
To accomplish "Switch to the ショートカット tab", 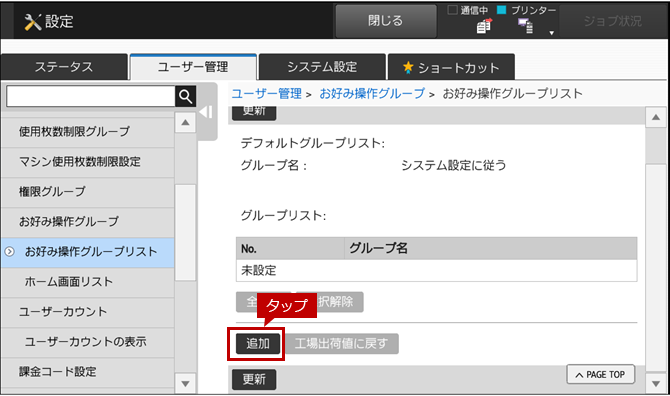I will coord(451,67).
